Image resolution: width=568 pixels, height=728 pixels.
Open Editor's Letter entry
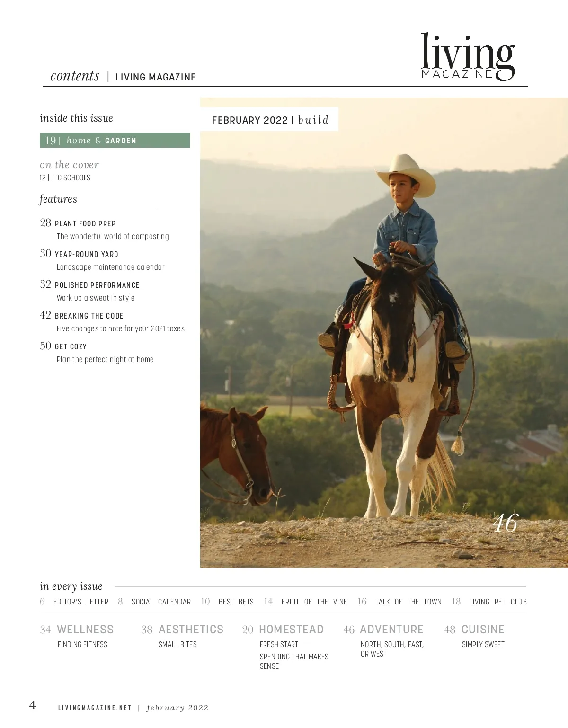pos(80,602)
